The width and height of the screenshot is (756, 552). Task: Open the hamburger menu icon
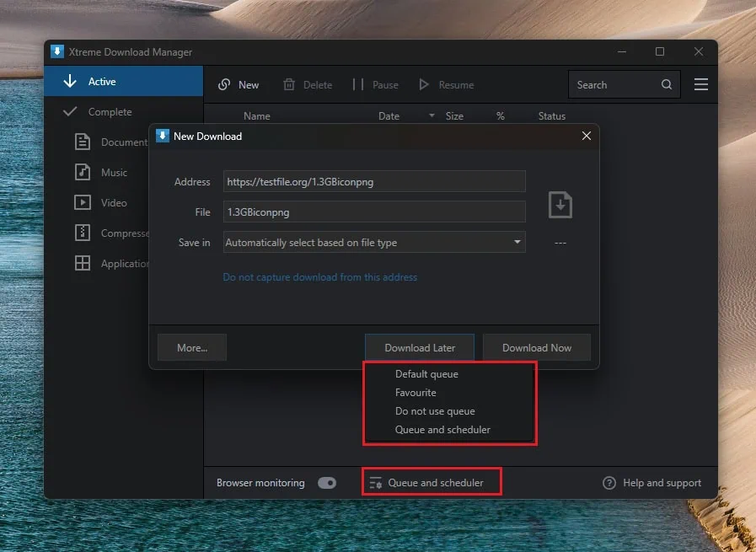click(x=701, y=85)
